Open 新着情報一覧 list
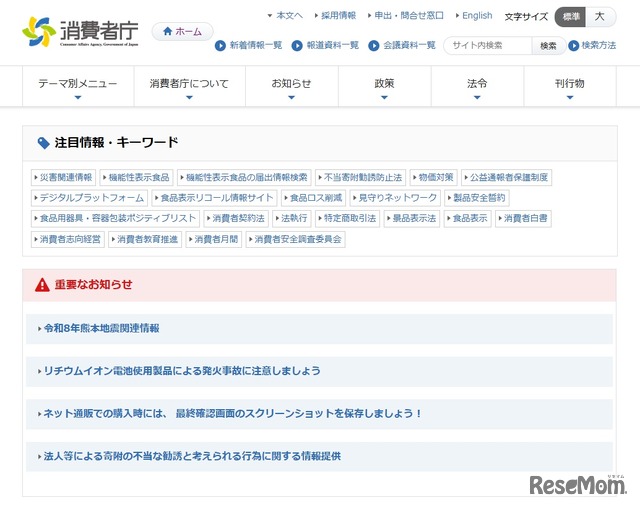The image size is (640, 508). (x=249, y=45)
